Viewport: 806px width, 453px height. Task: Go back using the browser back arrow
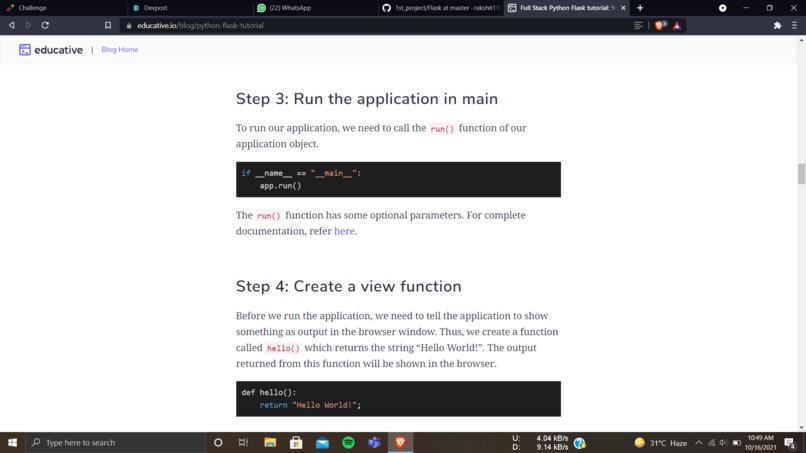tap(11, 25)
